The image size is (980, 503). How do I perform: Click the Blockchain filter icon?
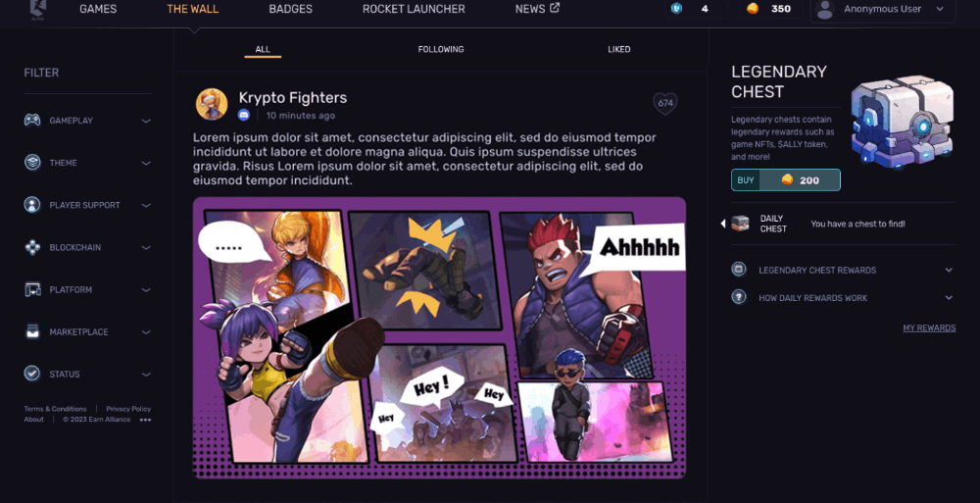[x=32, y=248]
